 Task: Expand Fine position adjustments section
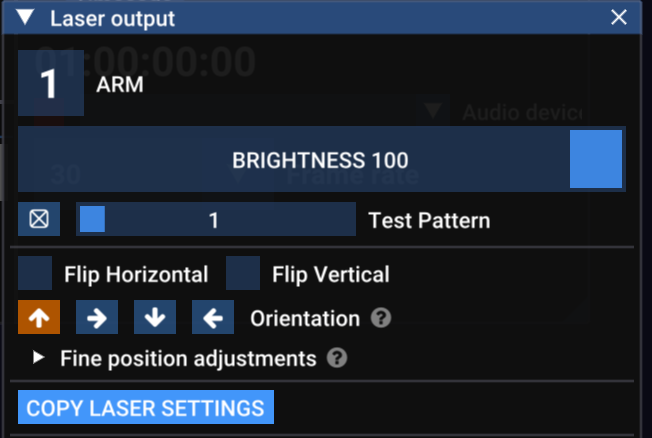tap(38, 357)
